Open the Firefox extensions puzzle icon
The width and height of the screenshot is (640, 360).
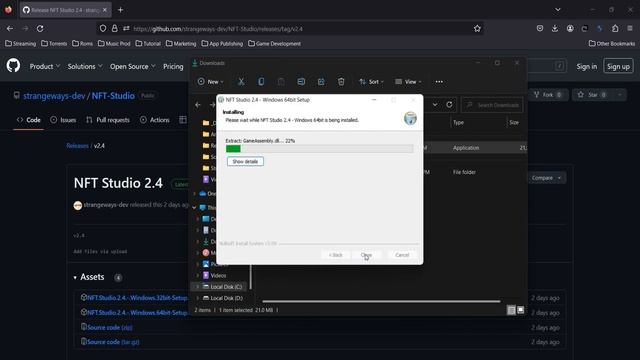[x=615, y=29]
